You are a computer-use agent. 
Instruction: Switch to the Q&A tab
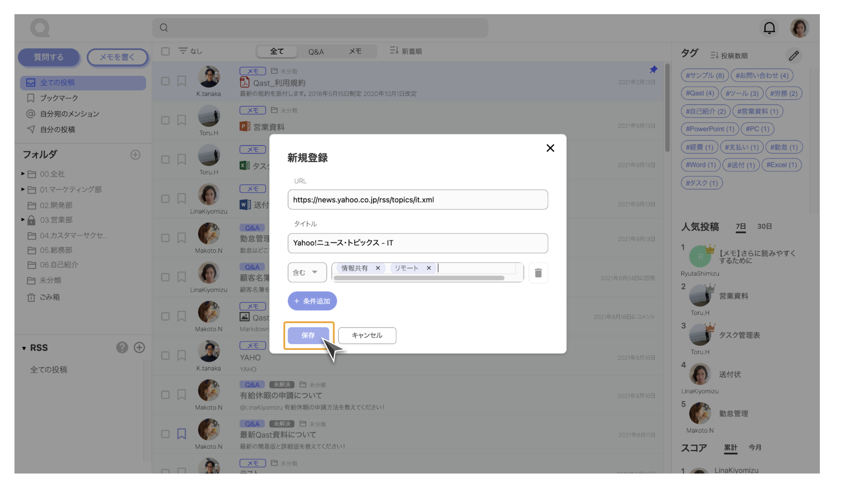click(x=316, y=52)
